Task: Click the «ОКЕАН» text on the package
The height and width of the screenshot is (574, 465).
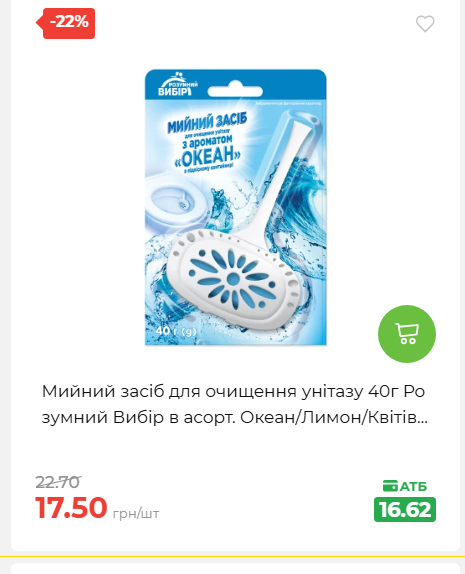Action: tap(208, 158)
